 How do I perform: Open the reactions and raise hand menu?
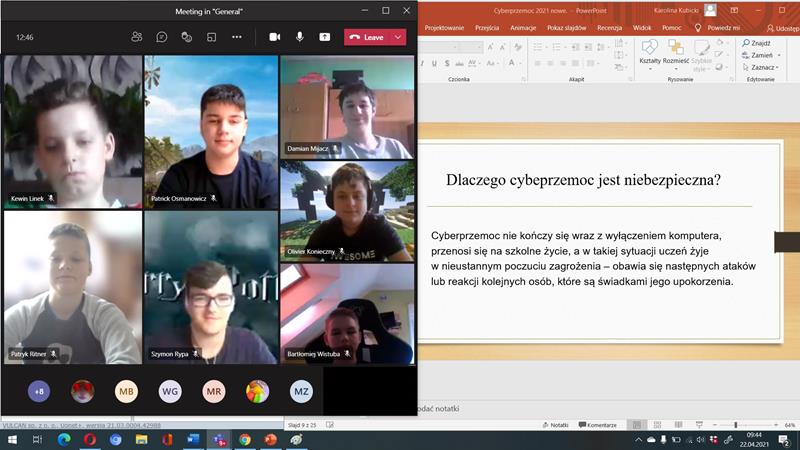(x=186, y=37)
